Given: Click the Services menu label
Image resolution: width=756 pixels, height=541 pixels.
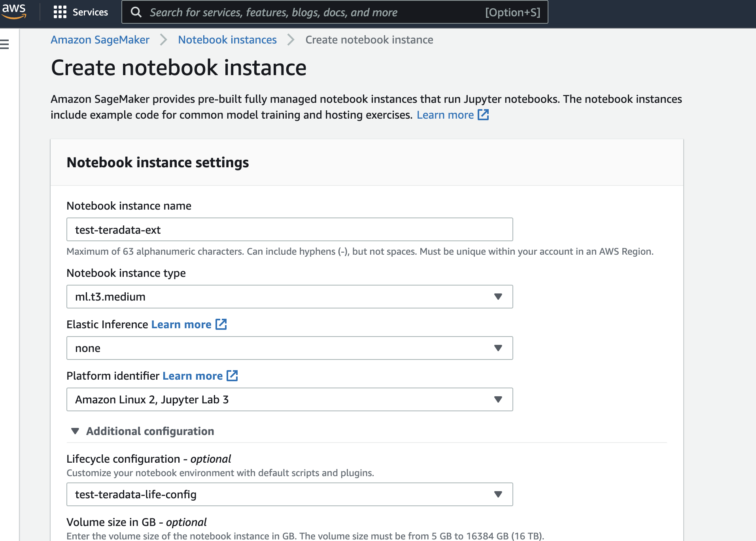Looking at the screenshot, I should (x=90, y=12).
